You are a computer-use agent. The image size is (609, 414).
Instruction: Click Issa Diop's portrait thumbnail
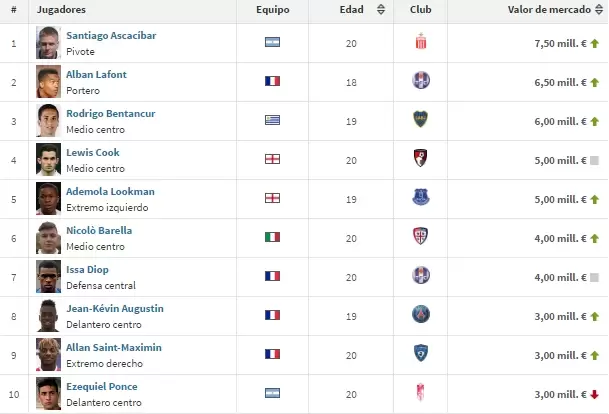point(48,276)
